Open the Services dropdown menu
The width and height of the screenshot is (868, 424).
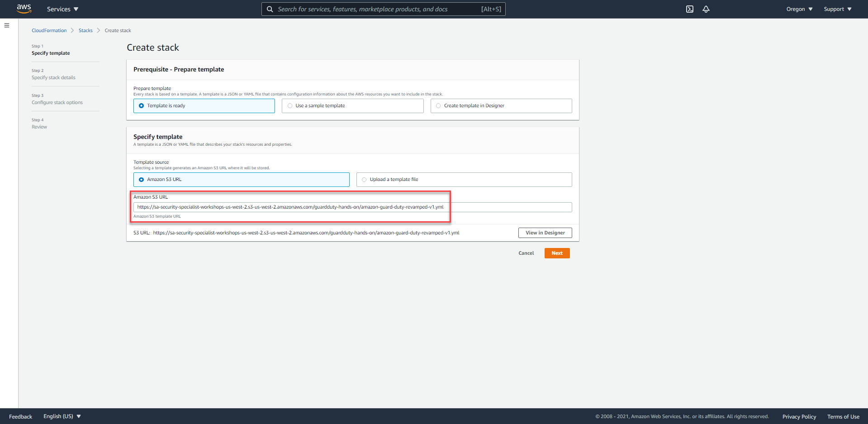tap(62, 9)
